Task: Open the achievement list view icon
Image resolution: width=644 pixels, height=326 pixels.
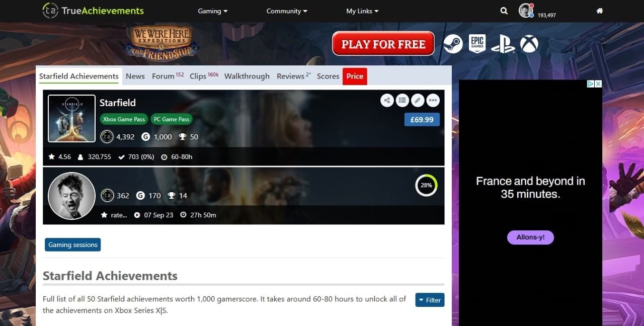Action: point(402,100)
